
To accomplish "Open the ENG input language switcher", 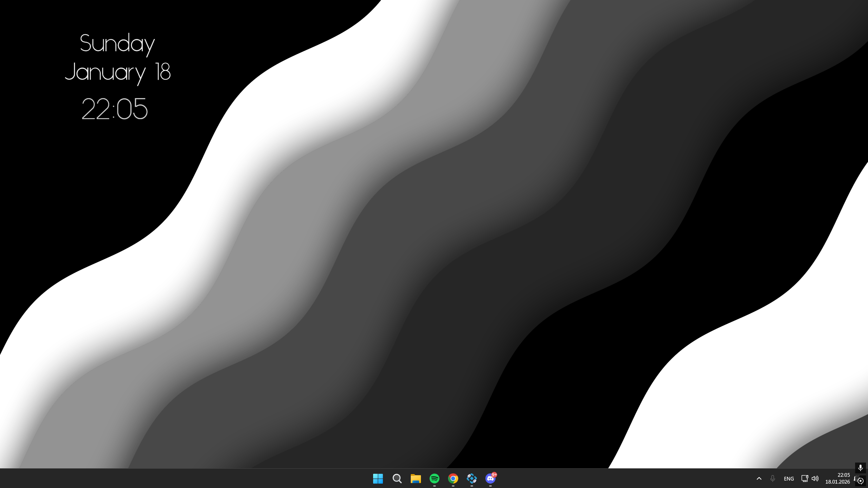I will coord(789,478).
